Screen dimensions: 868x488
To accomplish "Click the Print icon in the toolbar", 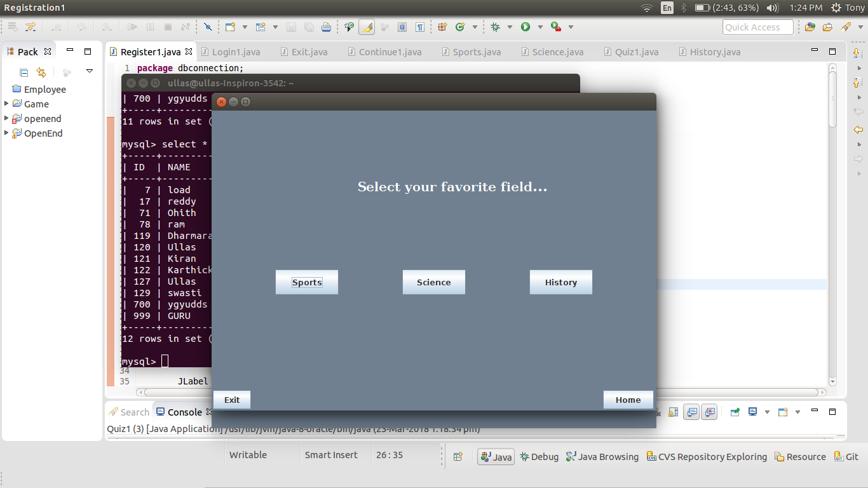I will click(x=327, y=27).
